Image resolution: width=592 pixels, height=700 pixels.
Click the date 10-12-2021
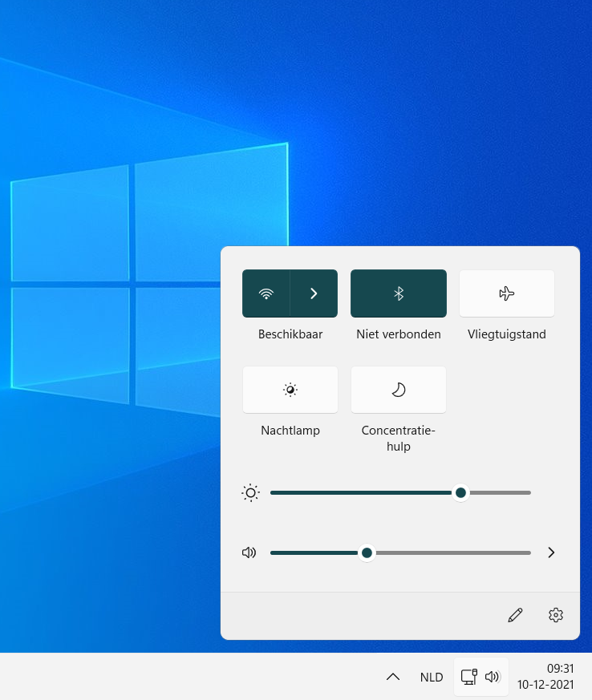pos(545,685)
